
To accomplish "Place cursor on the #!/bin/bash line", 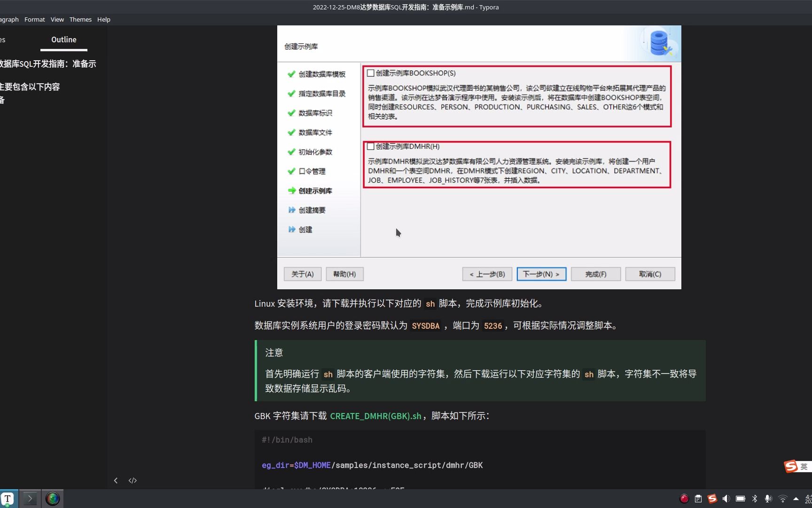I will [x=287, y=440].
